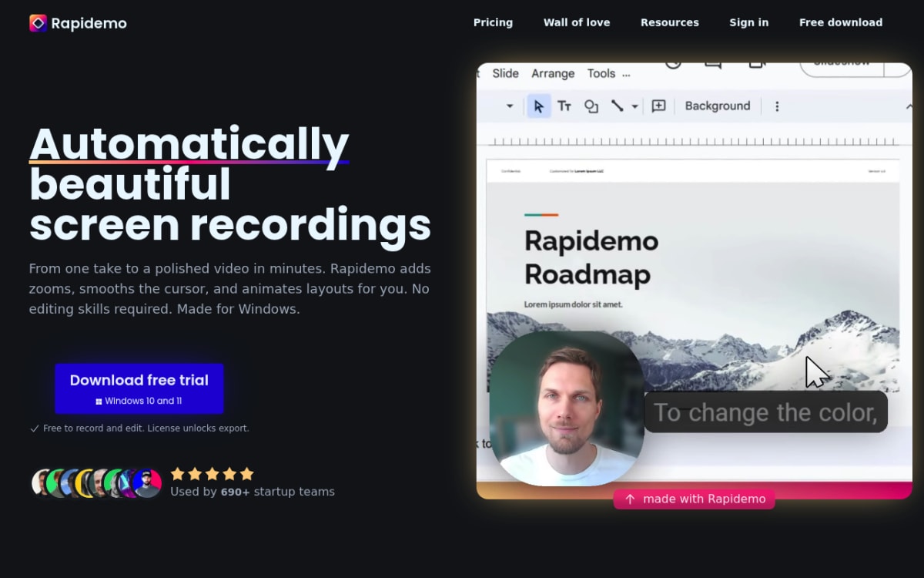The image size is (924, 578).
Task: Click Free download in the header
Action: [x=841, y=22]
